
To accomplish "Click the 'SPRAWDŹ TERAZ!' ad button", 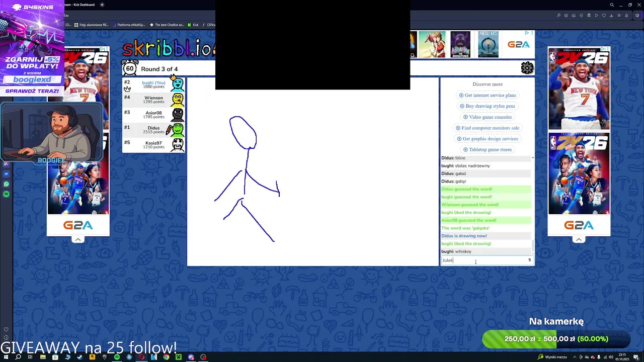I will pos(32,91).
